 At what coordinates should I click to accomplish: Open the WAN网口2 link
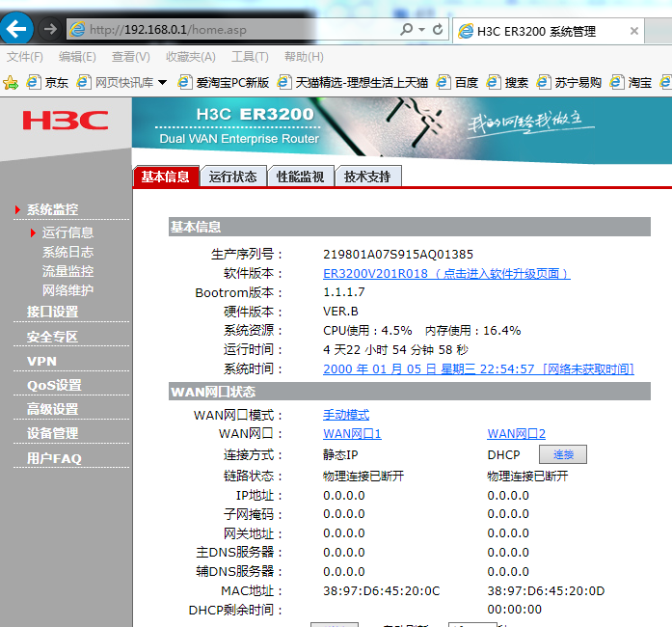coord(516,433)
